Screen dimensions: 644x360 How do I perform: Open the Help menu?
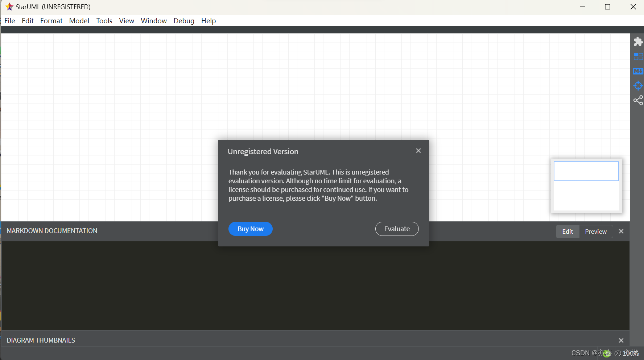pyautogui.click(x=209, y=21)
